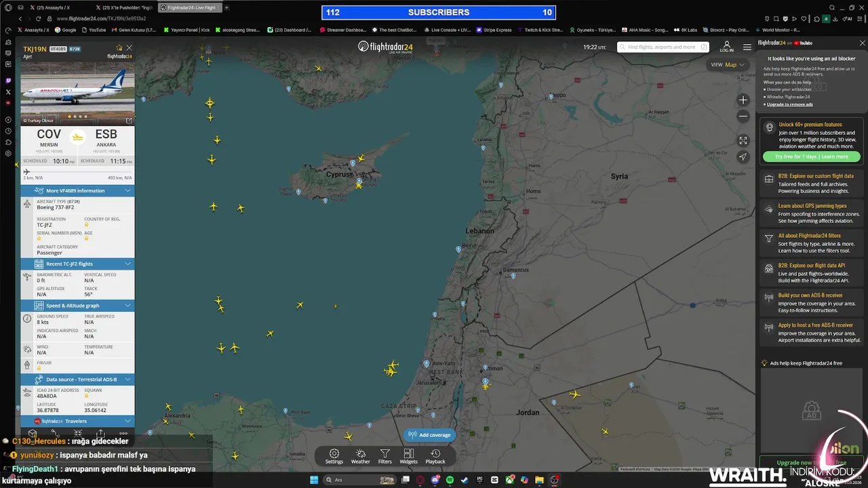Open Google bookmark

click(x=66, y=30)
